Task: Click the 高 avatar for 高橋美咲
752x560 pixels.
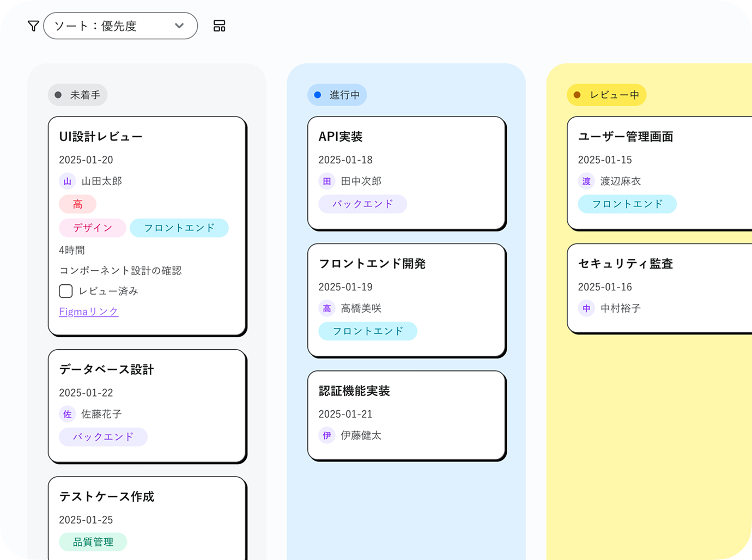Action: coord(326,308)
